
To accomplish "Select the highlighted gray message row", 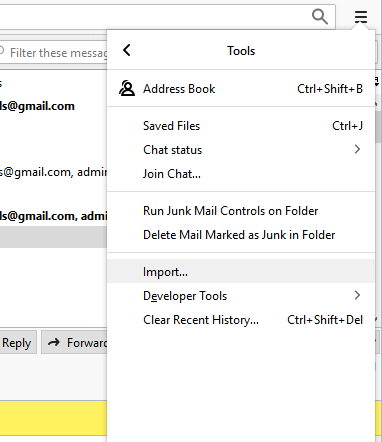I will click(x=53, y=237).
